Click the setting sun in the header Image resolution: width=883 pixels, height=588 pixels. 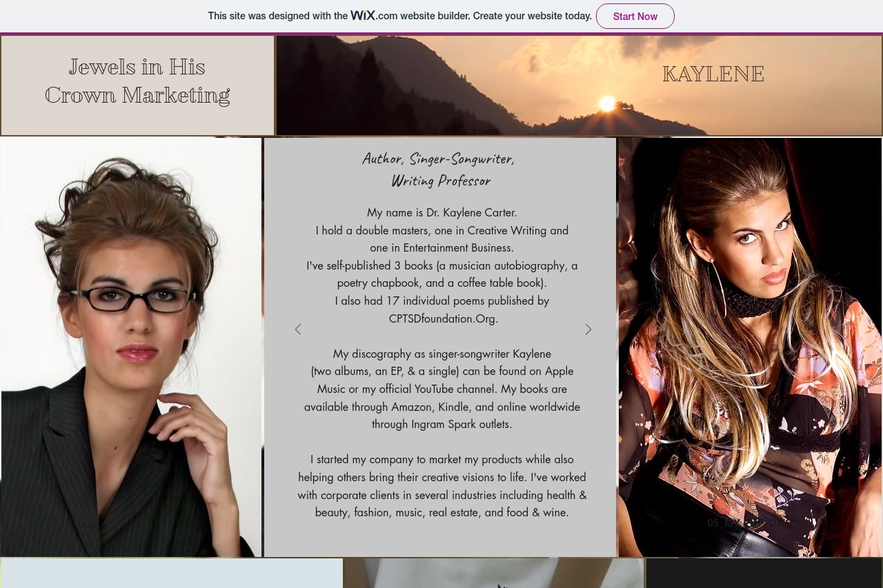[607, 103]
